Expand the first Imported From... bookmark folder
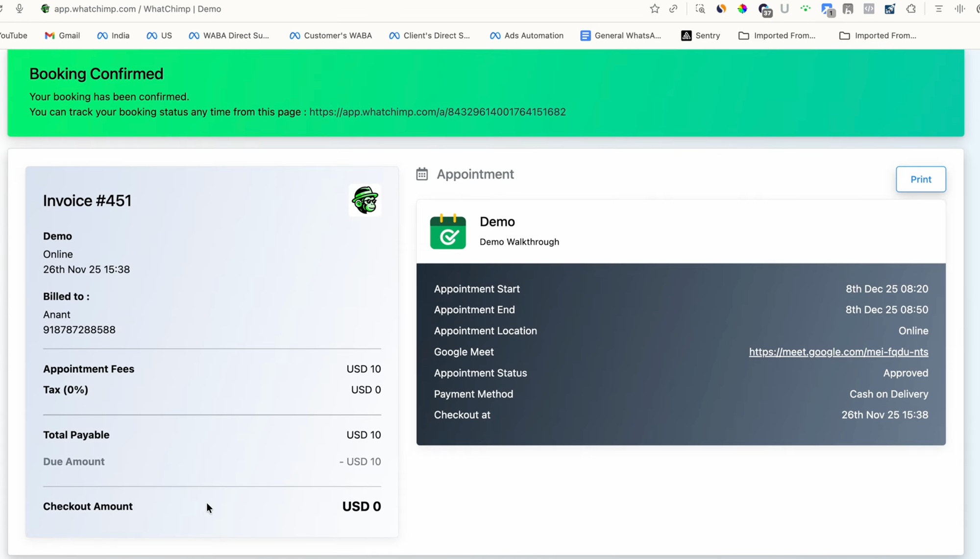This screenshot has height=559, width=980. [777, 35]
